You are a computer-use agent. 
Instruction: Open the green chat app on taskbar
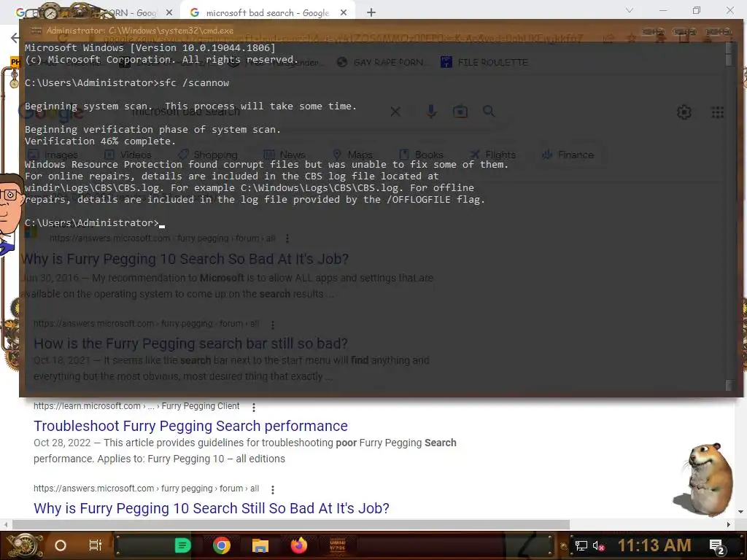click(x=182, y=545)
